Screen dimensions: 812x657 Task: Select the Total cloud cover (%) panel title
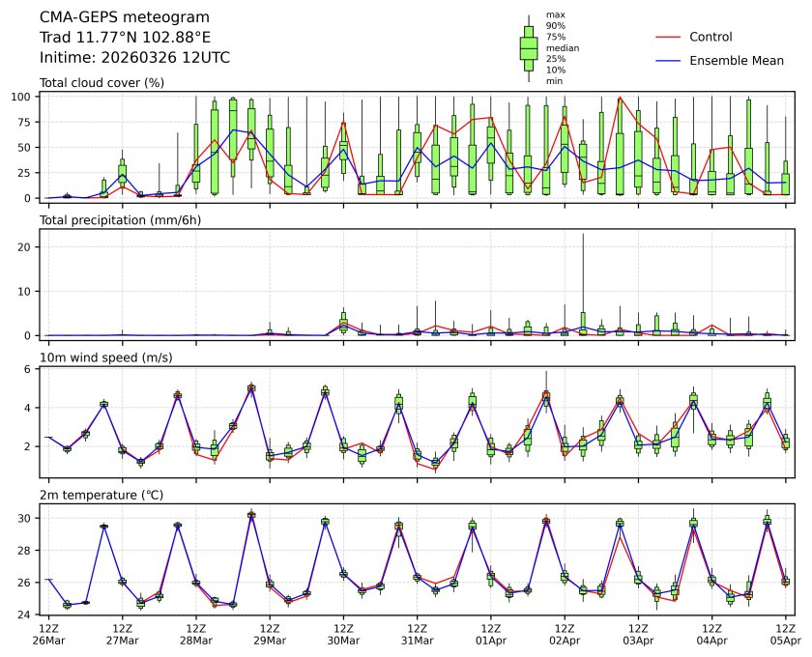(101, 83)
